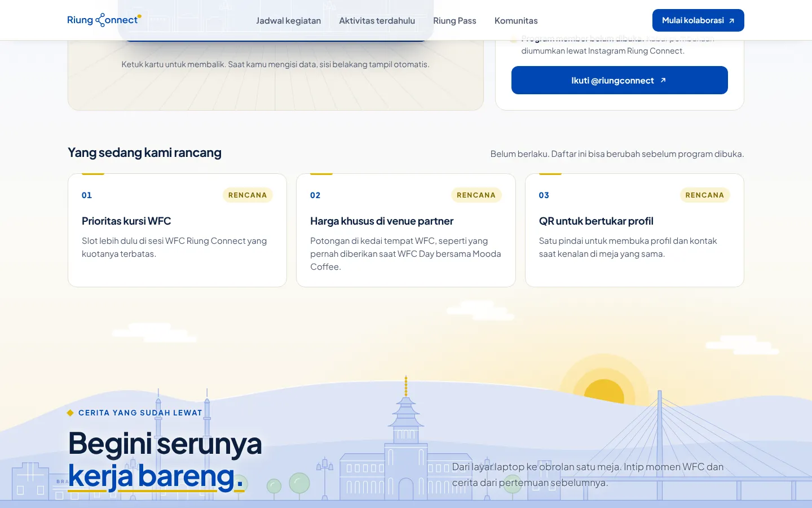Follow @riungconnect via the Ikuti button
812x508 pixels.
coord(619,80)
